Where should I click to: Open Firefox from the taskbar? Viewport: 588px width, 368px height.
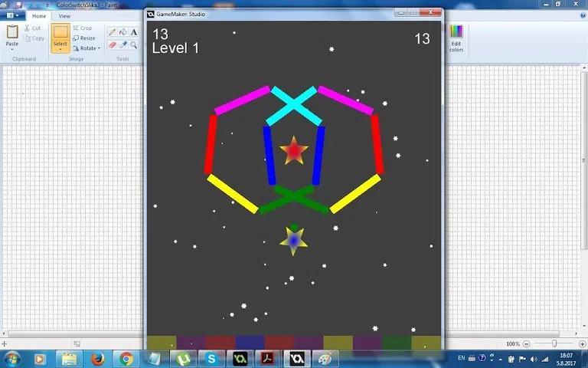point(97,359)
